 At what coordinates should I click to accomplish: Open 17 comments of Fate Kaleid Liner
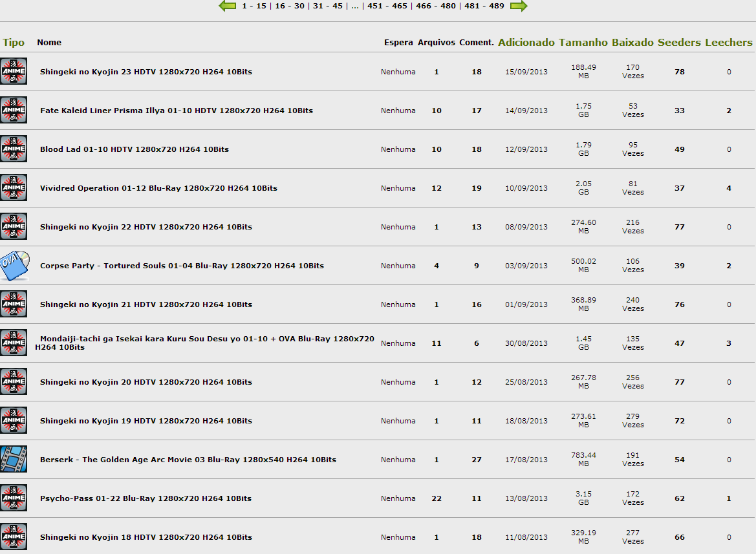click(477, 111)
